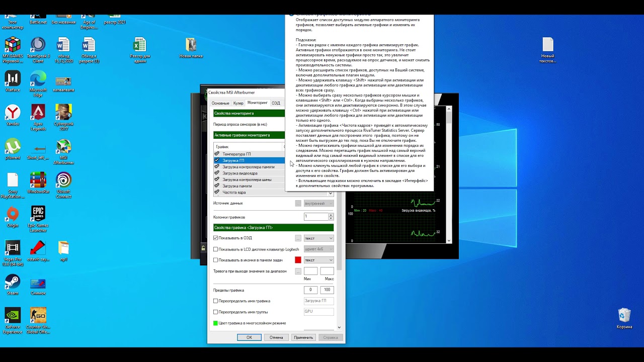644x362 pixels.
Task: Click the Мин alarm value field
Action: [x=310, y=271]
